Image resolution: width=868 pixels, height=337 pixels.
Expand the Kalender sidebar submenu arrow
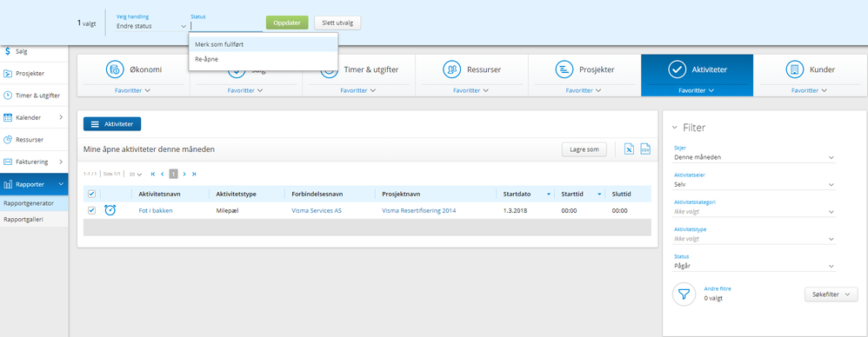[60, 117]
